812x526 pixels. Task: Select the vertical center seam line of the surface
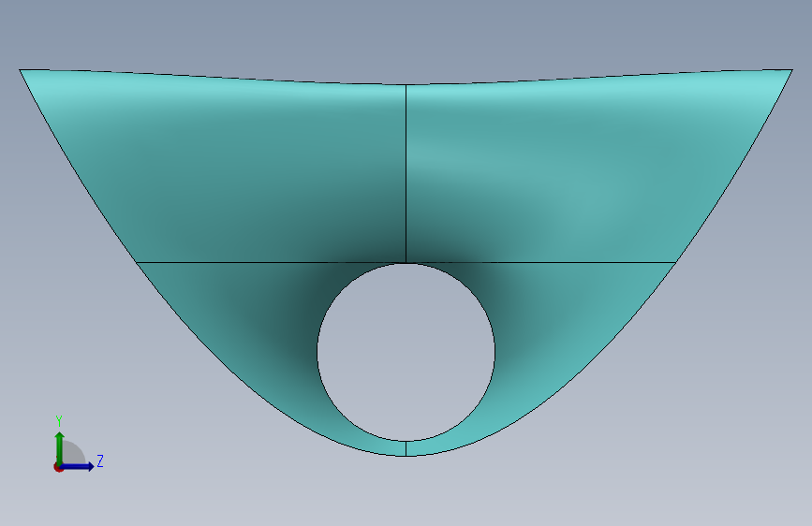406,173
